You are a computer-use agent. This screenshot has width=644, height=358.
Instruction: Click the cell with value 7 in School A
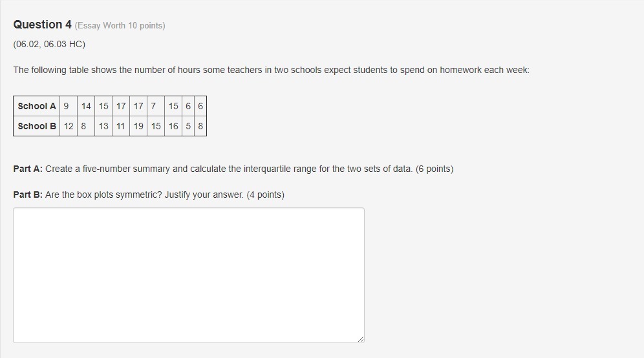tap(156, 107)
